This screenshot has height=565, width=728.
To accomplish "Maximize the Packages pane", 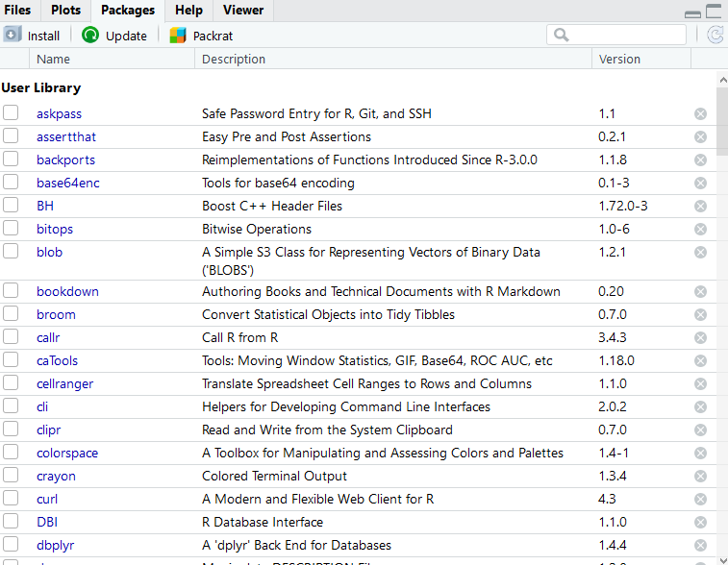I will 714,12.
